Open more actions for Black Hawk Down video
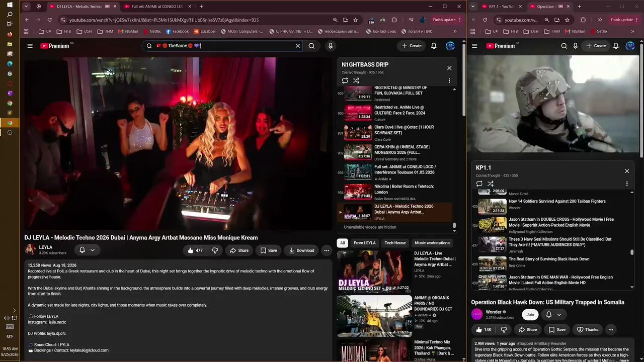The image size is (644, 362). point(611,330)
